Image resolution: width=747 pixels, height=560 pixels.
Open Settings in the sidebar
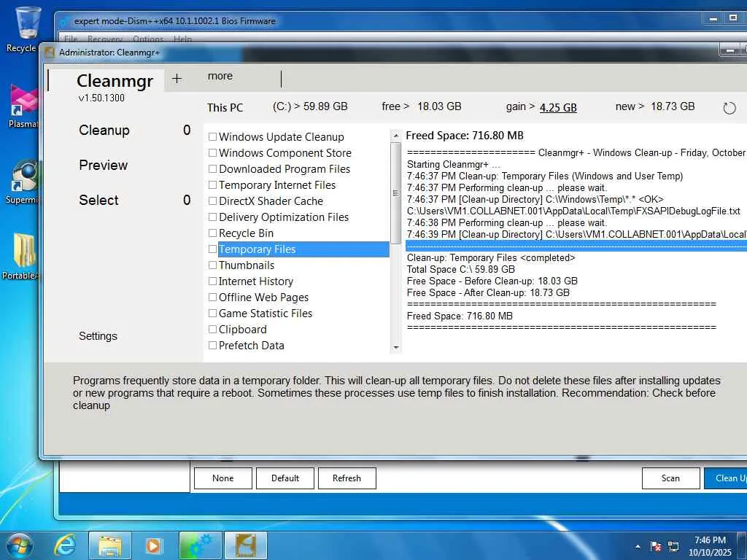(98, 336)
